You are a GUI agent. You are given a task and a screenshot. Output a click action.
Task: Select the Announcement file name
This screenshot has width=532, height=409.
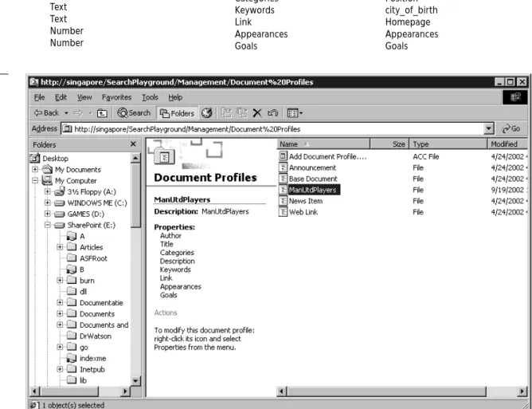312,167
